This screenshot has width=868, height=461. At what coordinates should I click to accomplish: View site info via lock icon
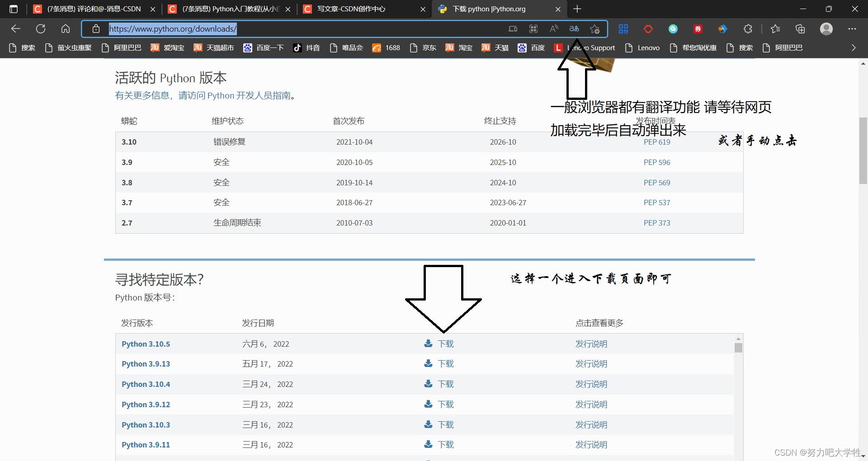(x=96, y=29)
